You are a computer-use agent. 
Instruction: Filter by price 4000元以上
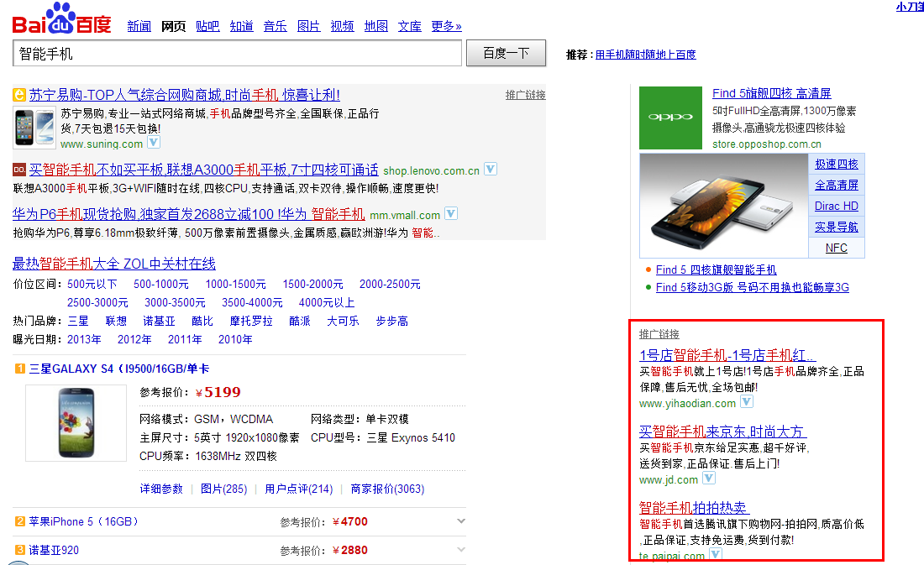[327, 302]
